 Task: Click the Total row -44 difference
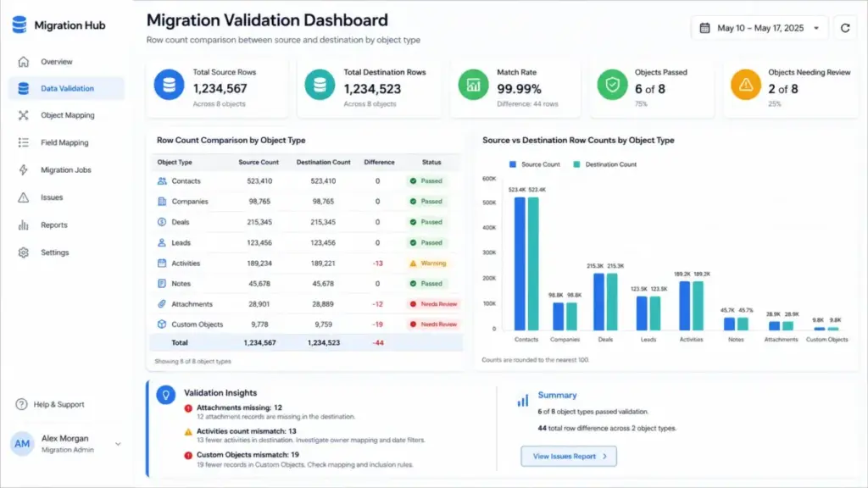[378, 343]
